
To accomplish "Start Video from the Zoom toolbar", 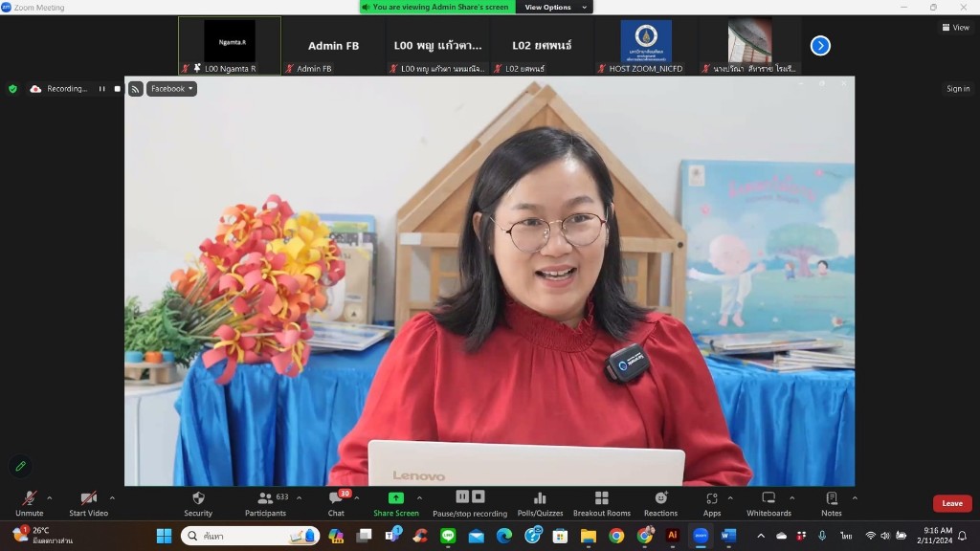I will pos(88,503).
